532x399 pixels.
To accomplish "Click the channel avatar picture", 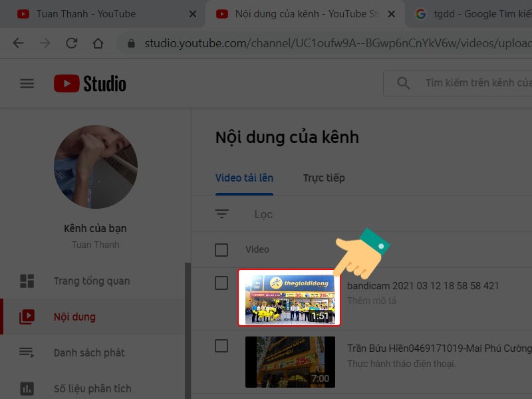I will click(x=96, y=167).
